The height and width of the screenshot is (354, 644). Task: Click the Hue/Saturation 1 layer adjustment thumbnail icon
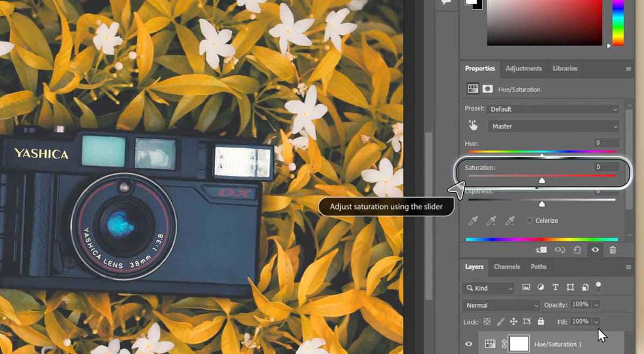pyautogui.click(x=489, y=344)
